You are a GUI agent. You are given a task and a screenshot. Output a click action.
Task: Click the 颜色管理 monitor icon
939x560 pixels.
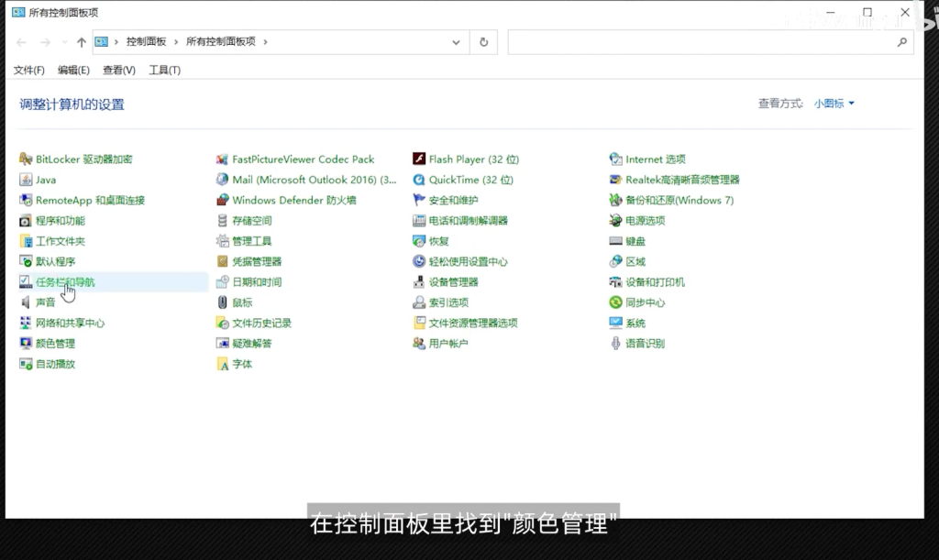25,344
